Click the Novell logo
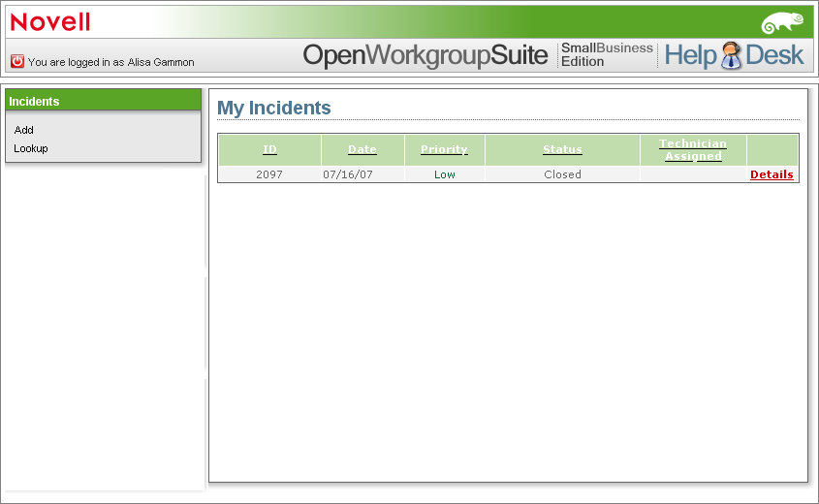 50,22
